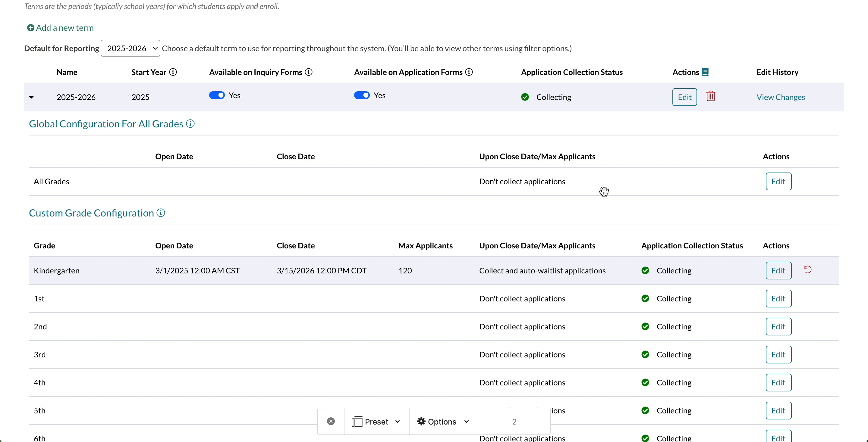Click Available on Application Forms info icon

pos(469,72)
